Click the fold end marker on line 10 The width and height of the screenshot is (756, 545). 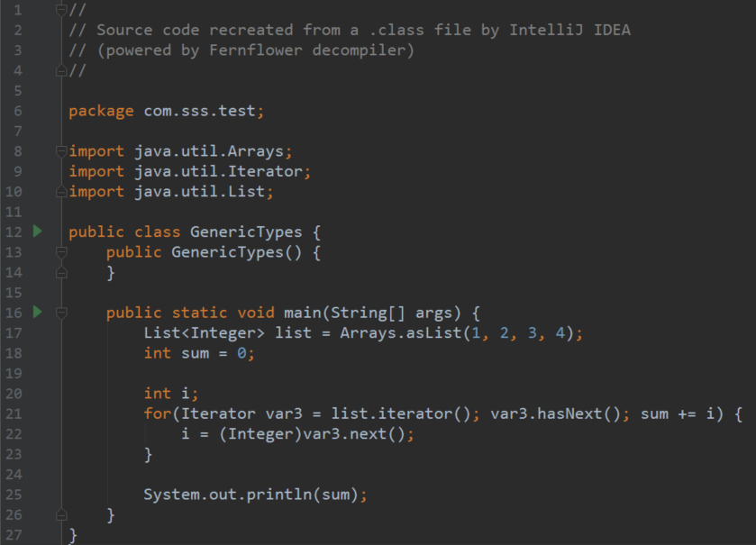tap(61, 192)
